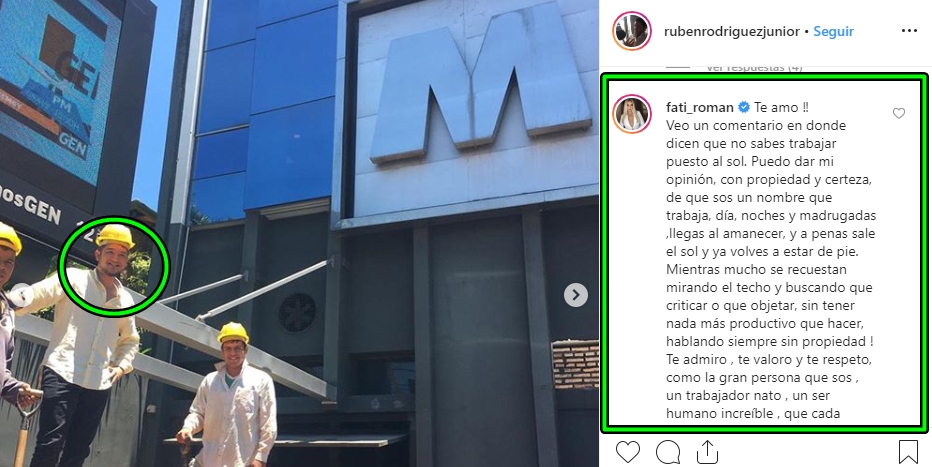The image size is (932, 467).
Task: Open the three-dot more options menu
Action: (909, 31)
